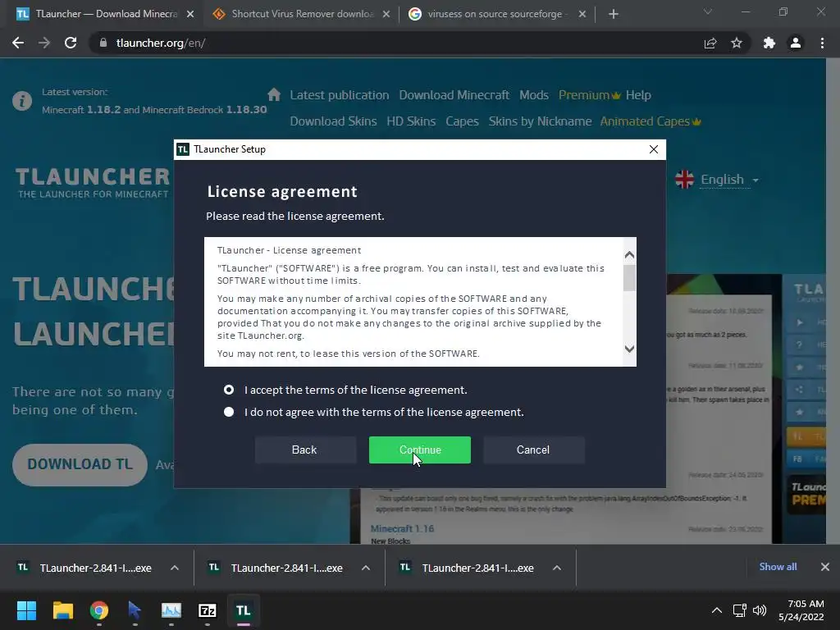Screen dimensions: 840x630
Task: Show hidden system tray icons
Action: pos(717,610)
